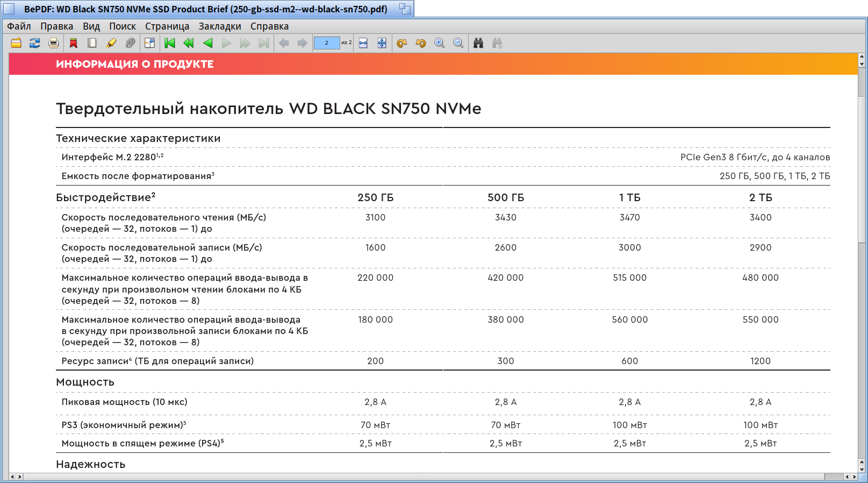Click the '70 мВт' value in the 250 ГБ column
The height and width of the screenshot is (483, 868).
376,425
